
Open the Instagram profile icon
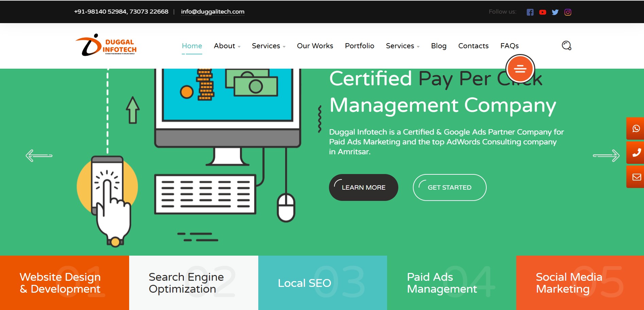tap(568, 12)
